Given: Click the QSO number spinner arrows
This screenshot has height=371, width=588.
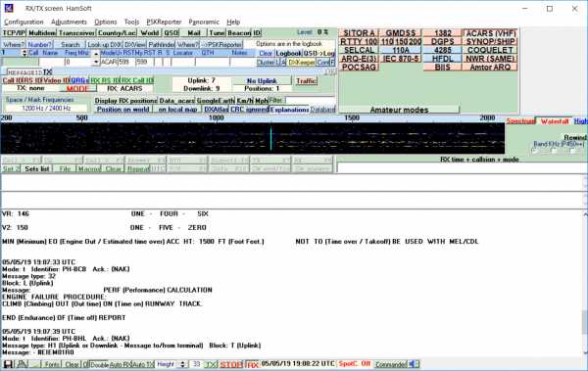Looking at the screenshot, I should point(24,53).
